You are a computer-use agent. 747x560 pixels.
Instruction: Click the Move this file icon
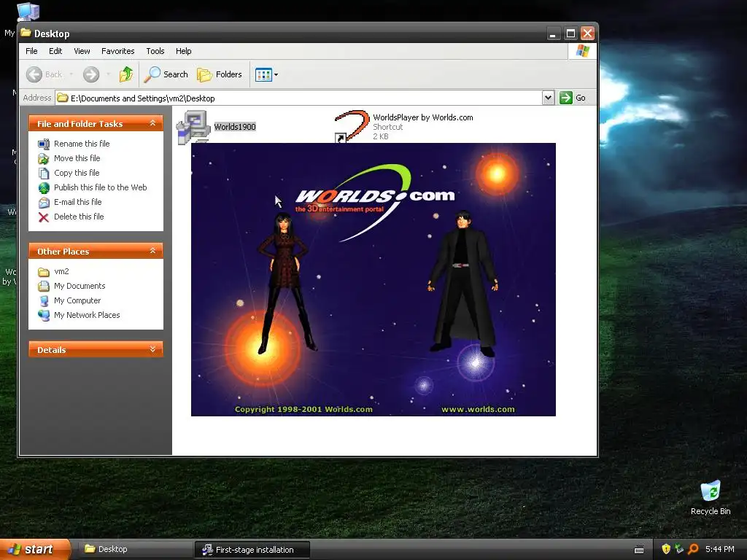coord(44,158)
